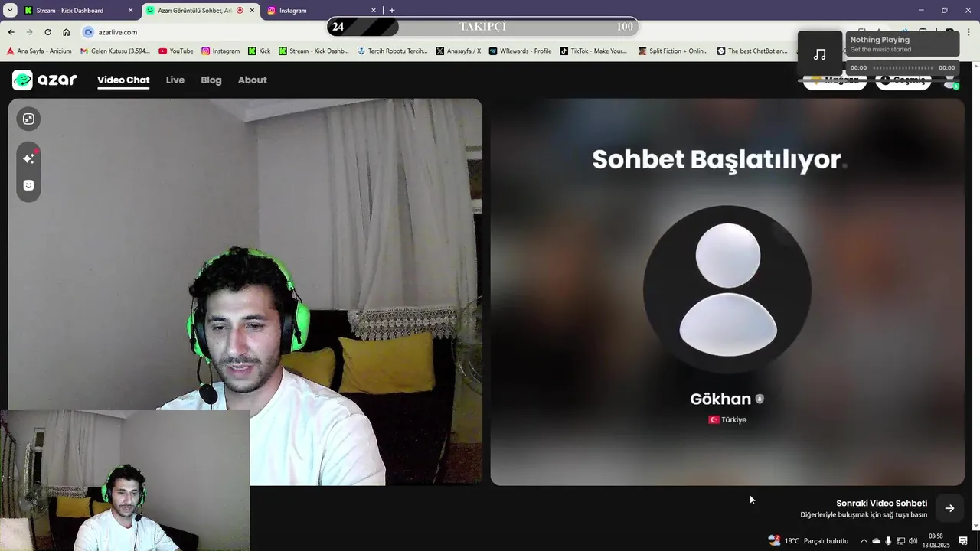
Task: Open The best ChatBot bookmark
Action: click(x=753, y=51)
